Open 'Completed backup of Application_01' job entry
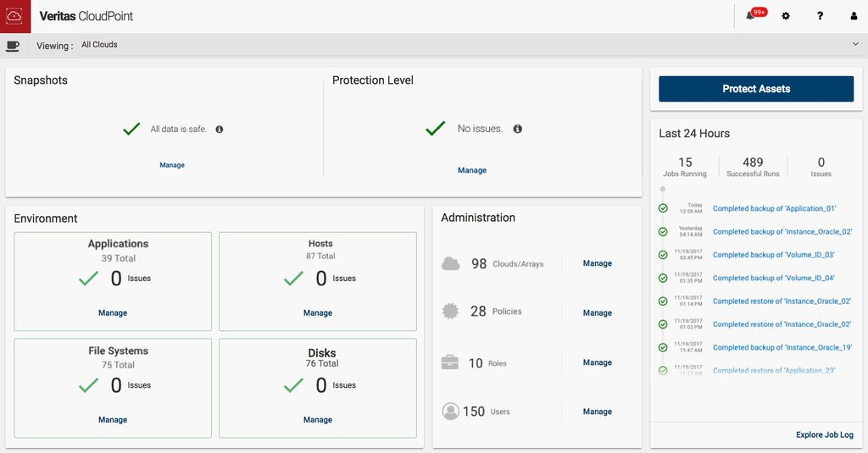The height and width of the screenshot is (453, 868). coord(775,208)
